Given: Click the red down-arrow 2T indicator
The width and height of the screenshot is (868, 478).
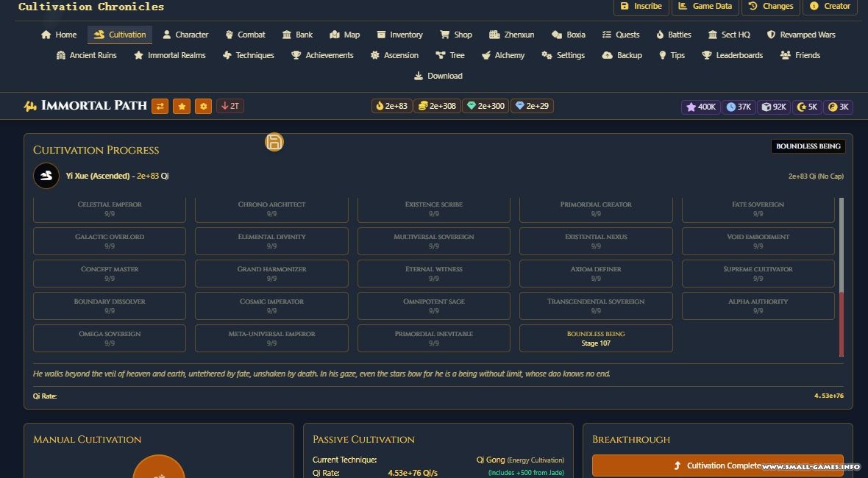Looking at the screenshot, I should click(x=230, y=106).
